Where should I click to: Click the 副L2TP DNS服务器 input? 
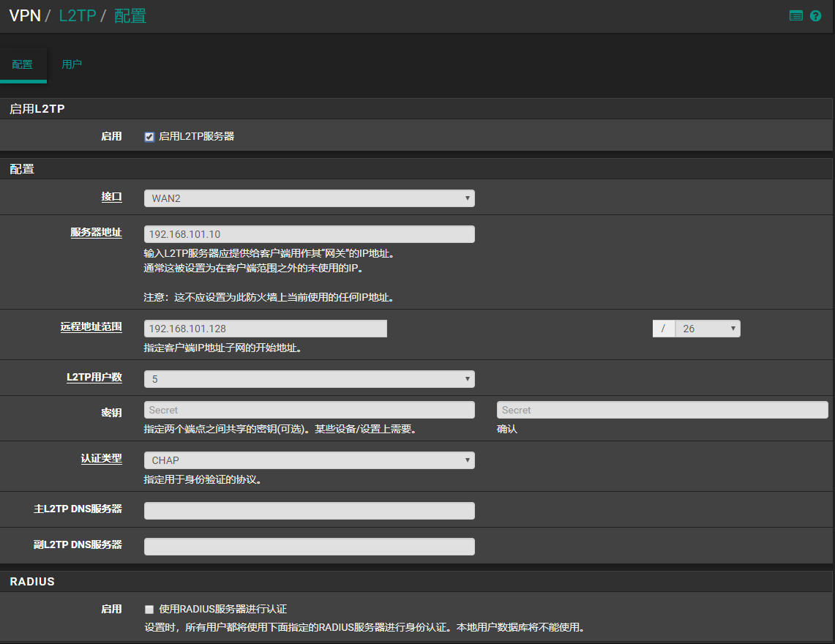coord(309,547)
